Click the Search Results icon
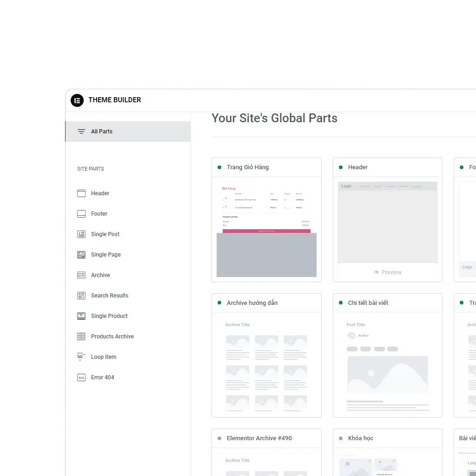The image size is (476, 476). 81,296
